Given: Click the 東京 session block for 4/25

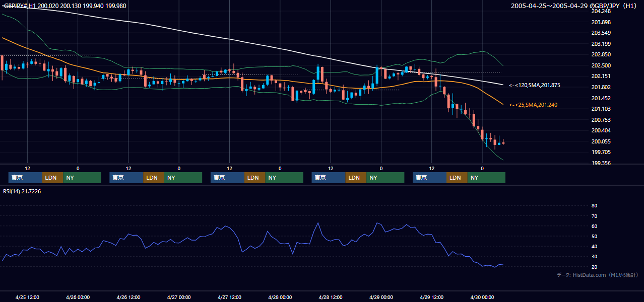Looking at the screenshot, I should 25,178.
